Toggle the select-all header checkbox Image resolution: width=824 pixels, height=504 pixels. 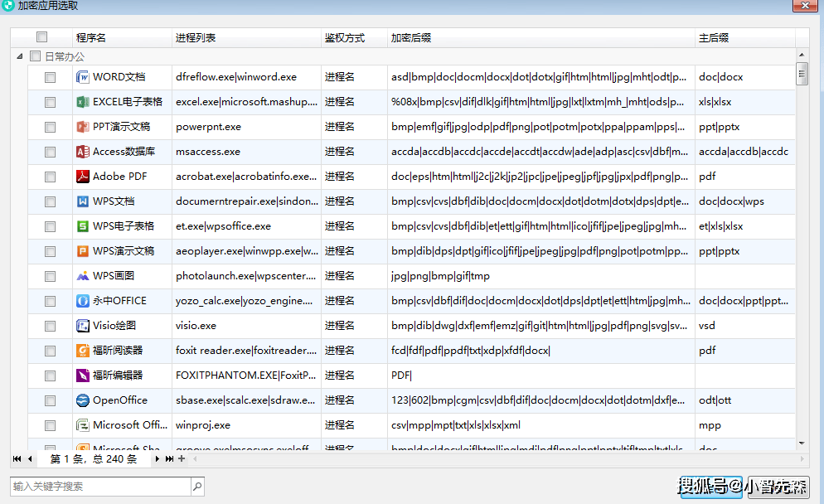click(x=41, y=36)
